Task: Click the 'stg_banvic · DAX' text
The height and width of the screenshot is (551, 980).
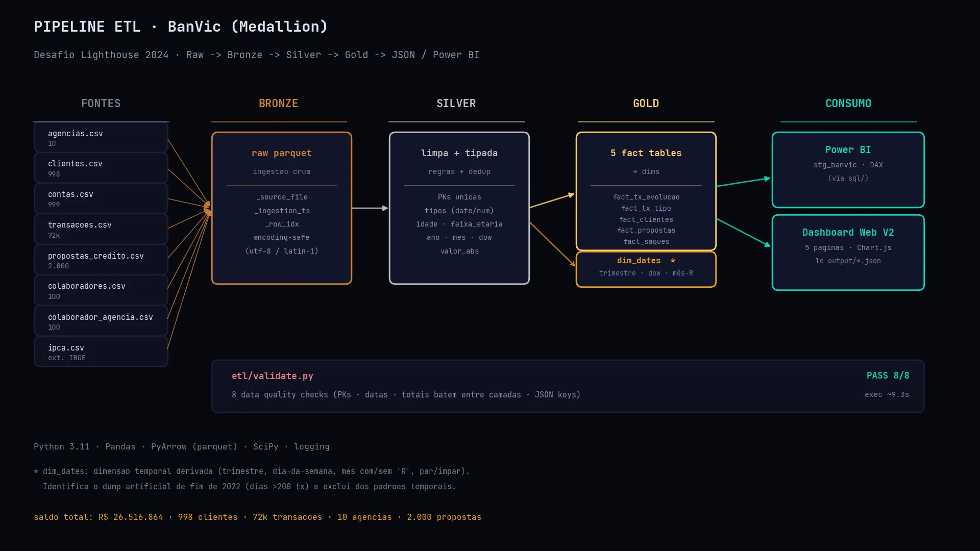Action: pos(848,165)
